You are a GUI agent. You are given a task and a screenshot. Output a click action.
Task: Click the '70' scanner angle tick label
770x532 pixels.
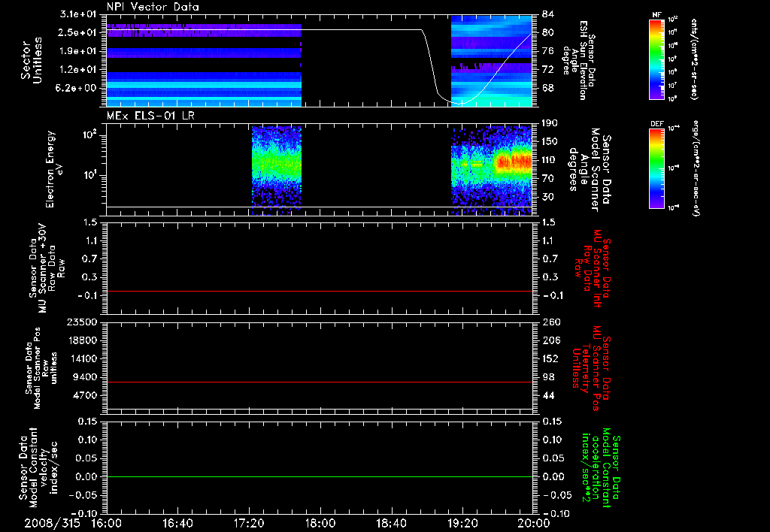(x=547, y=179)
